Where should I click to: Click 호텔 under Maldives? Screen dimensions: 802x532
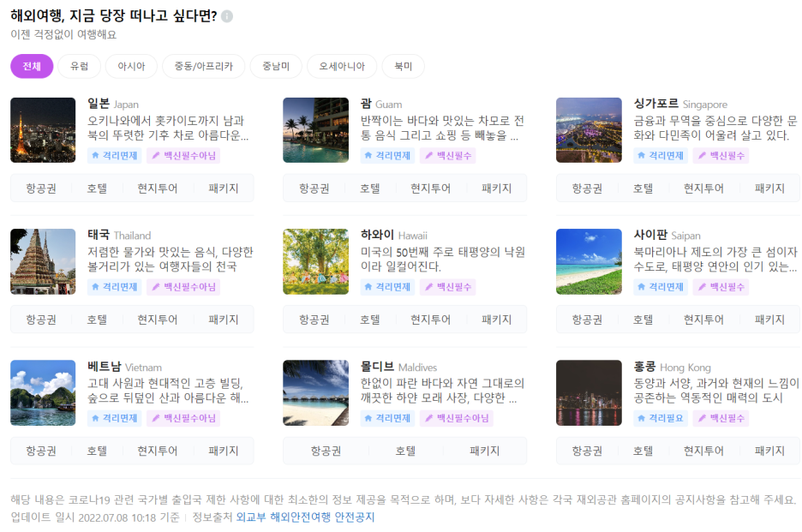coord(405,451)
